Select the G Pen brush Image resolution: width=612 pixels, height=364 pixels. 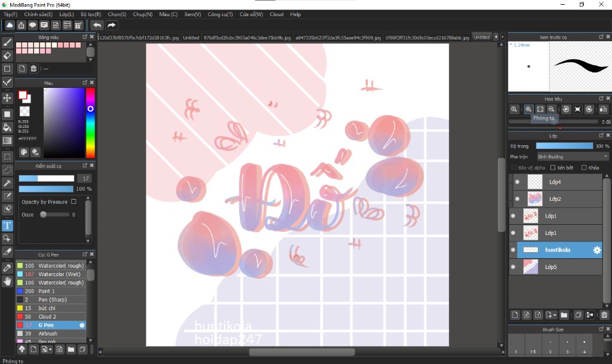[x=51, y=325]
